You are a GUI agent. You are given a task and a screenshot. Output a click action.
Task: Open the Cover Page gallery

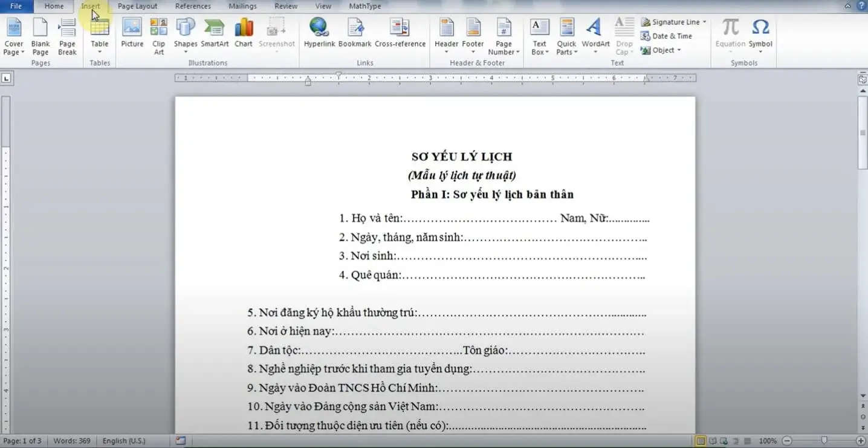click(x=14, y=37)
